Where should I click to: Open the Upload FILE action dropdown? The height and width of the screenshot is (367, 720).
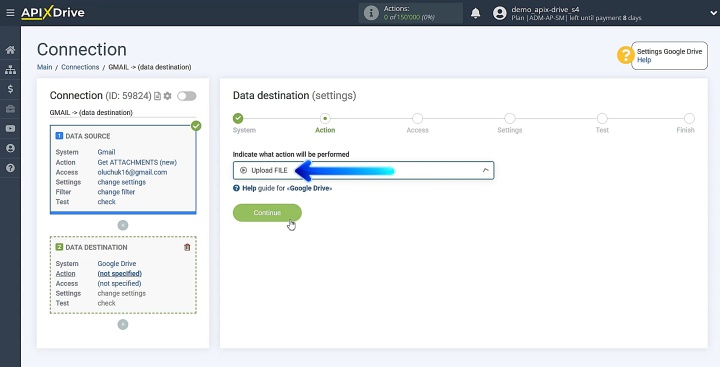[x=363, y=170]
